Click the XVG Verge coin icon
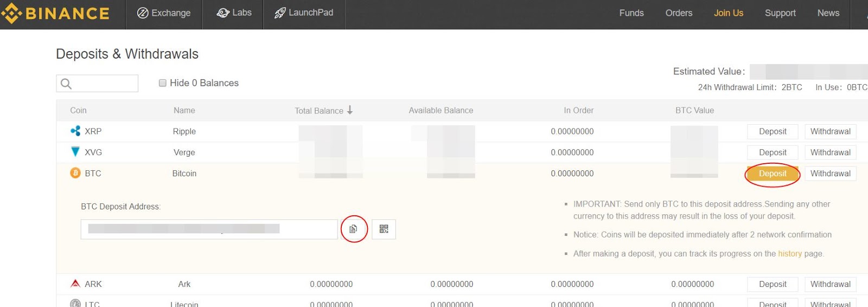 (75, 152)
